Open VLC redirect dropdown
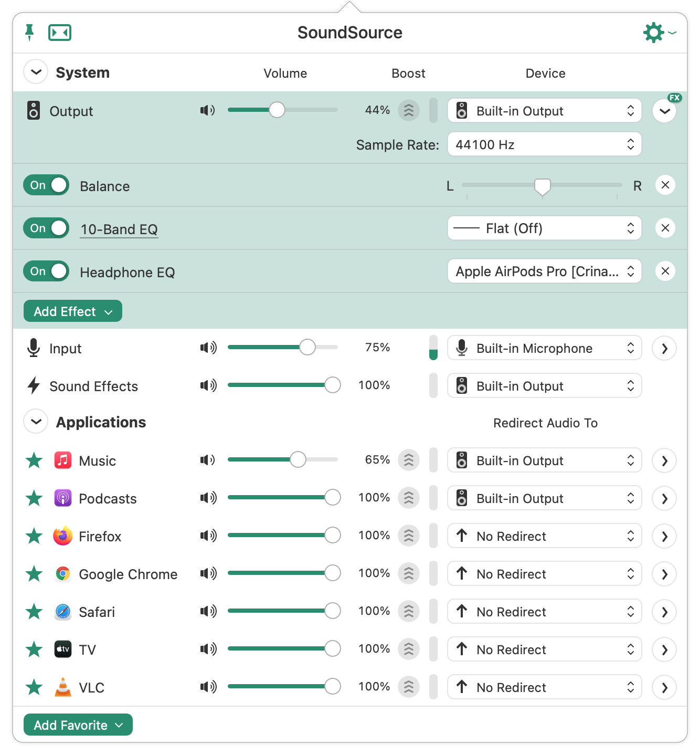 pos(545,687)
